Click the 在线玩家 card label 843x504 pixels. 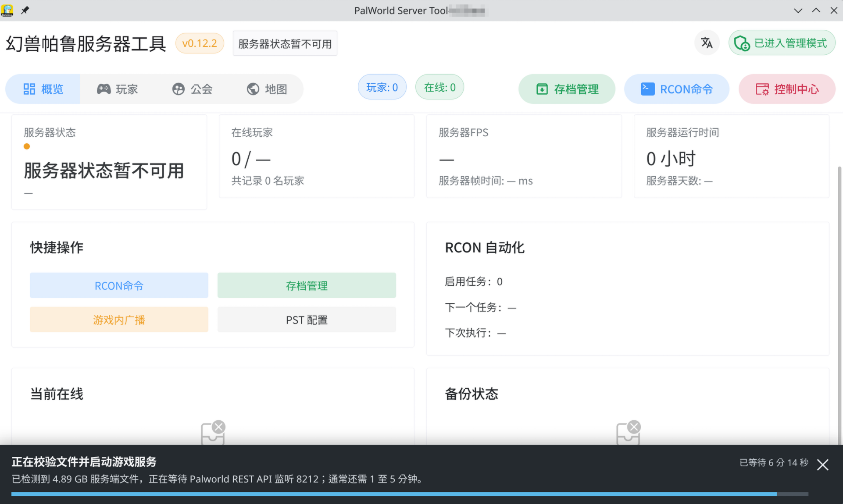click(252, 132)
